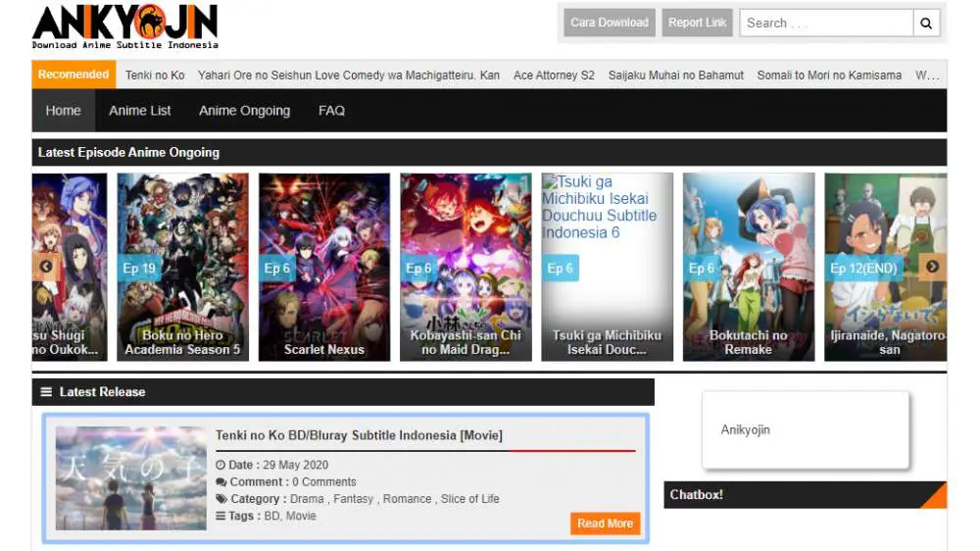Open the Romance category link
The image size is (980, 551).
click(407, 499)
